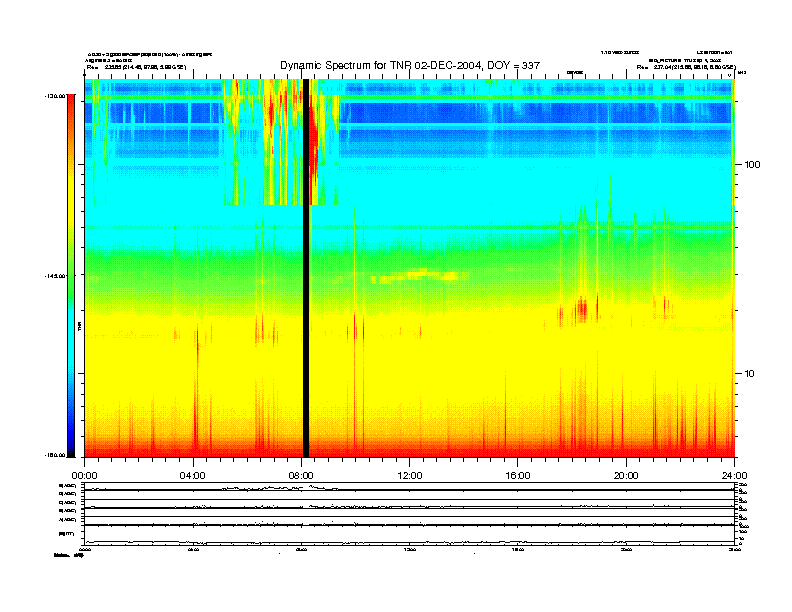The height and width of the screenshot is (612, 792).
Task: Click the "100" frequency axis label
Action: pos(752,165)
